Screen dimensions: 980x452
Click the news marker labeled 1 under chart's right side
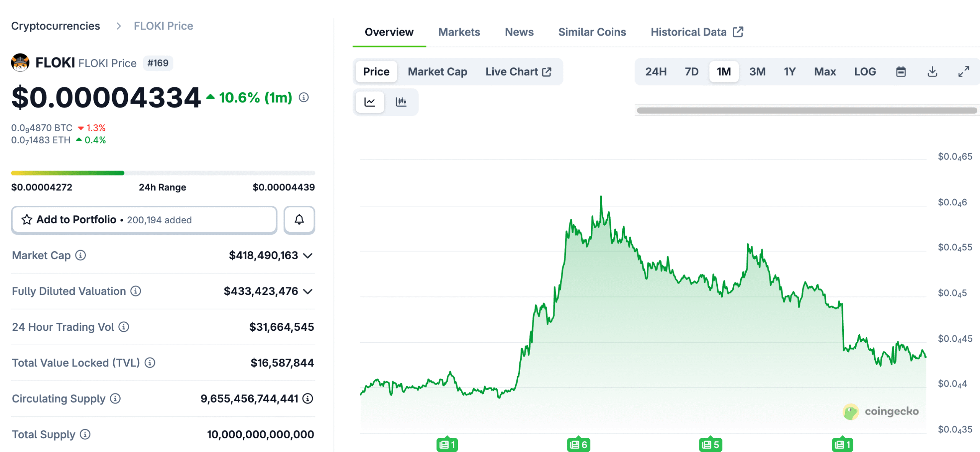click(842, 444)
